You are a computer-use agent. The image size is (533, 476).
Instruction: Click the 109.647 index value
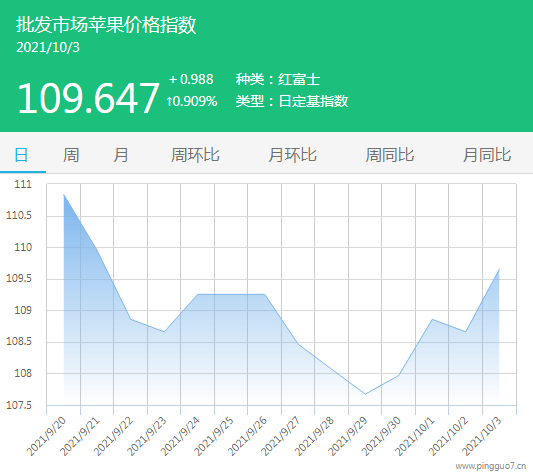88,98
